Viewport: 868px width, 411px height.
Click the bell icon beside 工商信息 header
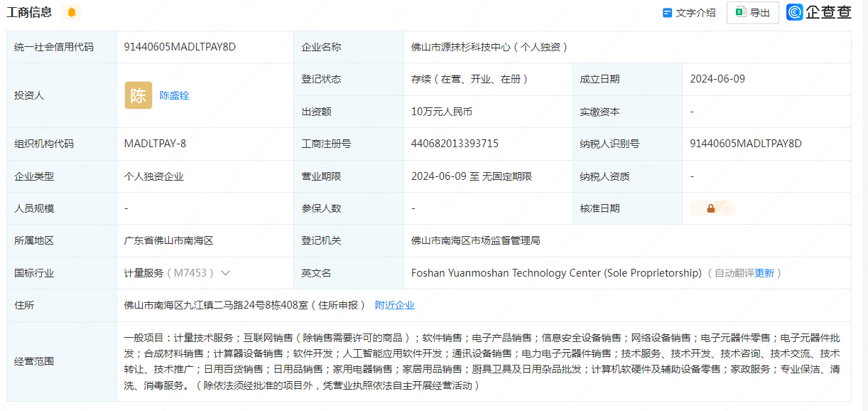click(71, 12)
